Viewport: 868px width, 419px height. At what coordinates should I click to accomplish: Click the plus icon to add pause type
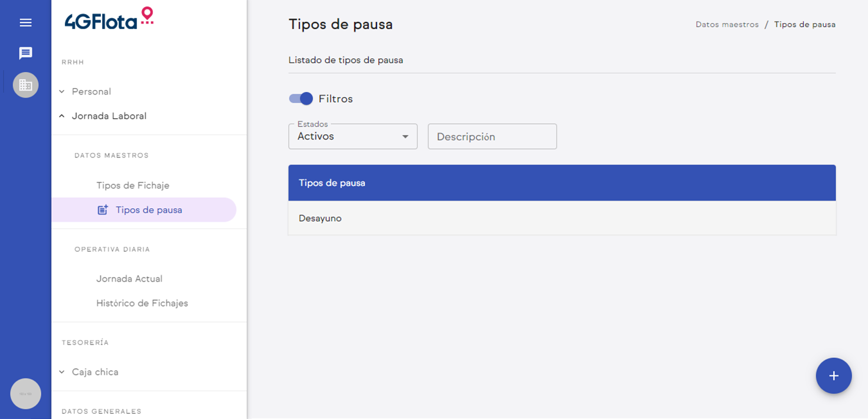tap(833, 376)
